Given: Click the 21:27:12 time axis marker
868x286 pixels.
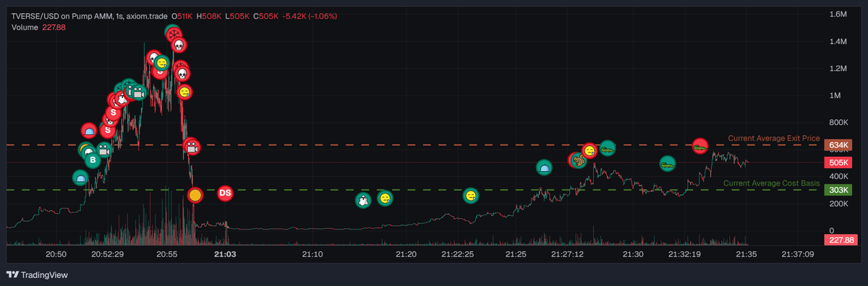Looking at the screenshot, I should click(567, 254).
